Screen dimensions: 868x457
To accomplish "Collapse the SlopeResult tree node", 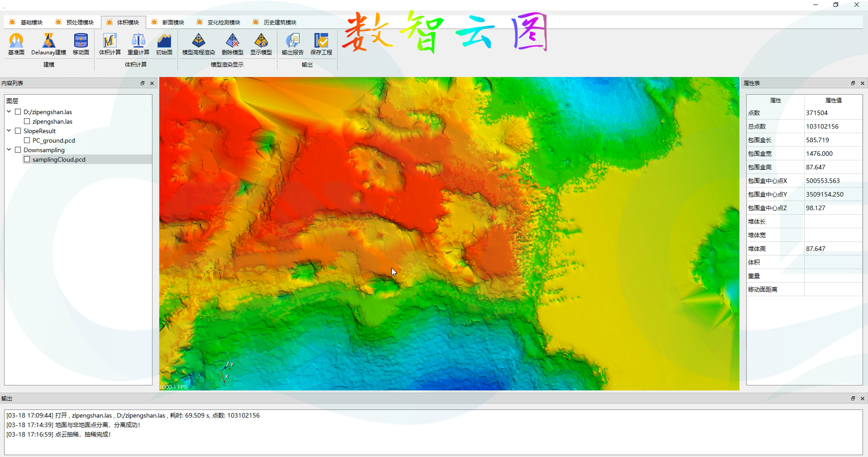I will [9, 130].
